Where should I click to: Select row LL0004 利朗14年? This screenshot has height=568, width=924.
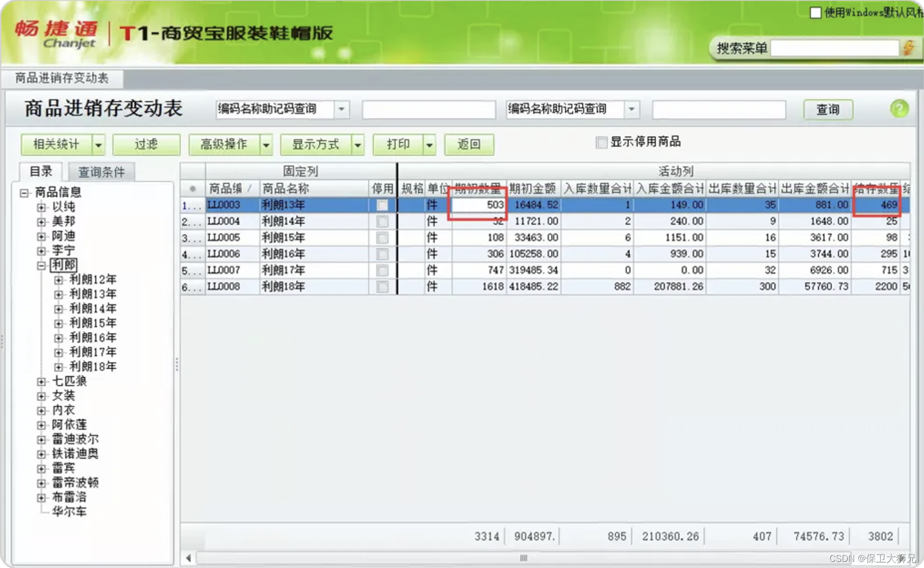545,221
